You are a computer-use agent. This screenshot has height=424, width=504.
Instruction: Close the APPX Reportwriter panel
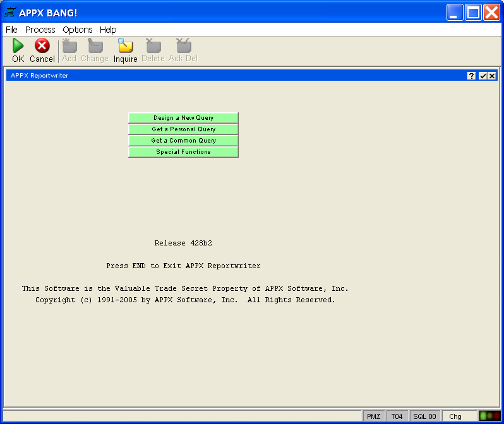(492, 76)
